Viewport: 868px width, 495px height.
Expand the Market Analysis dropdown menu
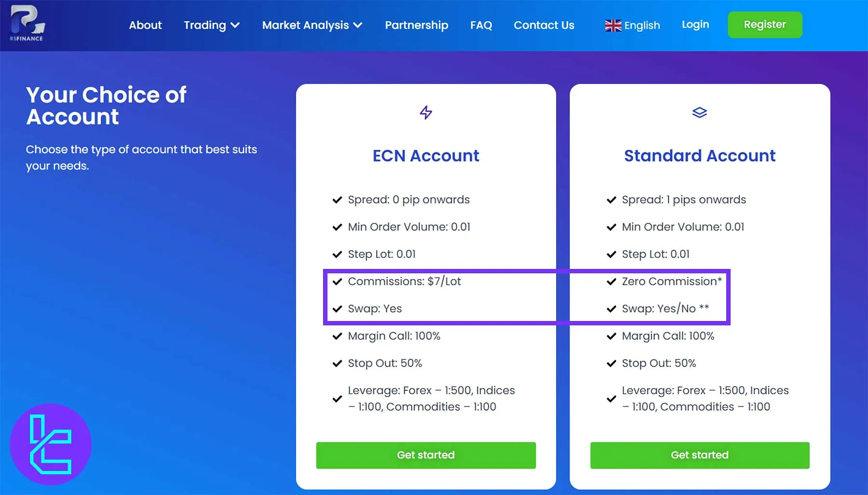(312, 25)
